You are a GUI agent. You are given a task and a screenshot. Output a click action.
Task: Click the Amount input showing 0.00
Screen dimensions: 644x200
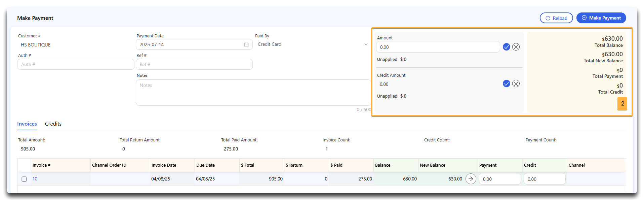[438, 47]
